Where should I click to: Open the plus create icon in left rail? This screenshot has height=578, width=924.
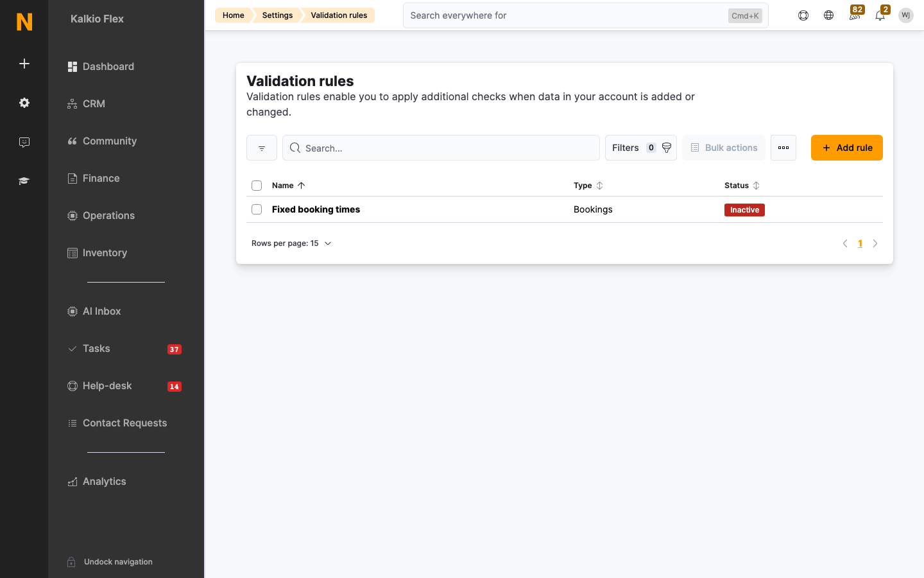(24, 64)
